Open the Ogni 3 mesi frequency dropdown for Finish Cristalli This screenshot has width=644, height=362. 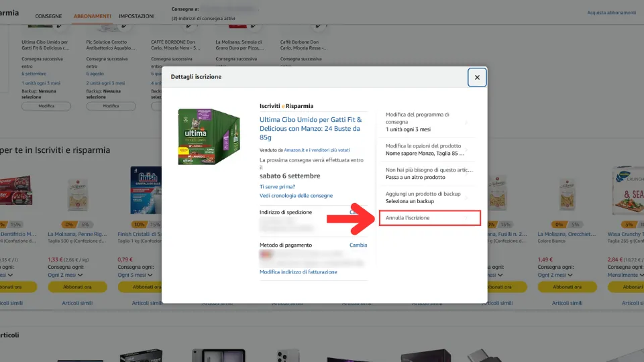click(x=135, y=275)
